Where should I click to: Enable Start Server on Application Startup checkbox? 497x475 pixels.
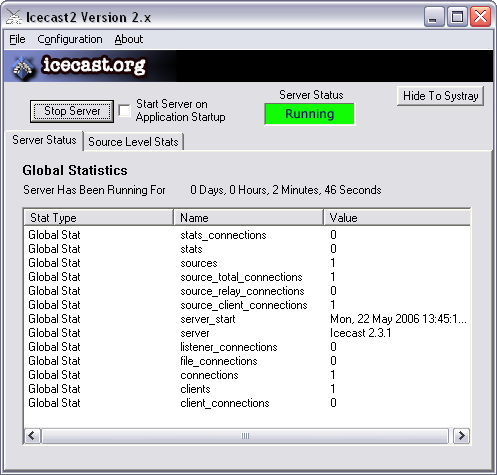point(124,110)
